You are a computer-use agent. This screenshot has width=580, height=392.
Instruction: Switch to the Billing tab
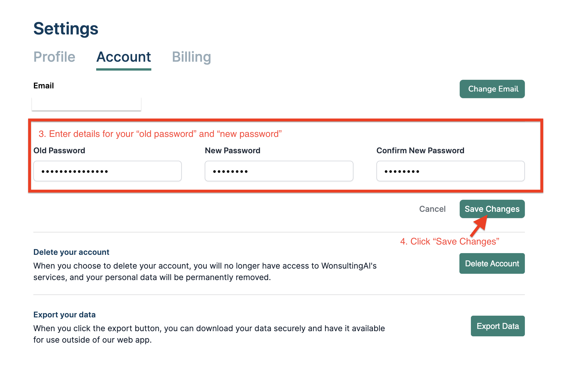coord(192,57)
